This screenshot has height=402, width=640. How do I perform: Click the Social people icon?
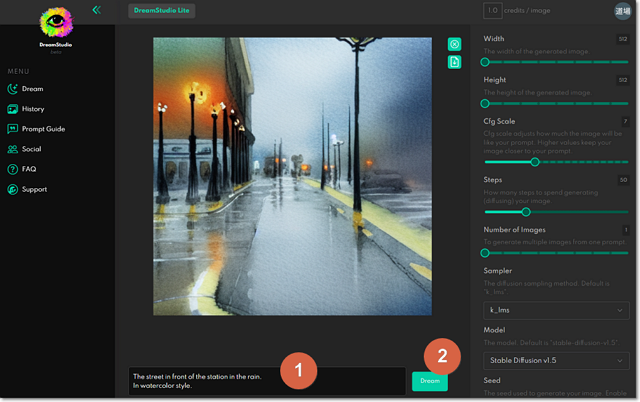pyautogui.click(x=12, y=149)
